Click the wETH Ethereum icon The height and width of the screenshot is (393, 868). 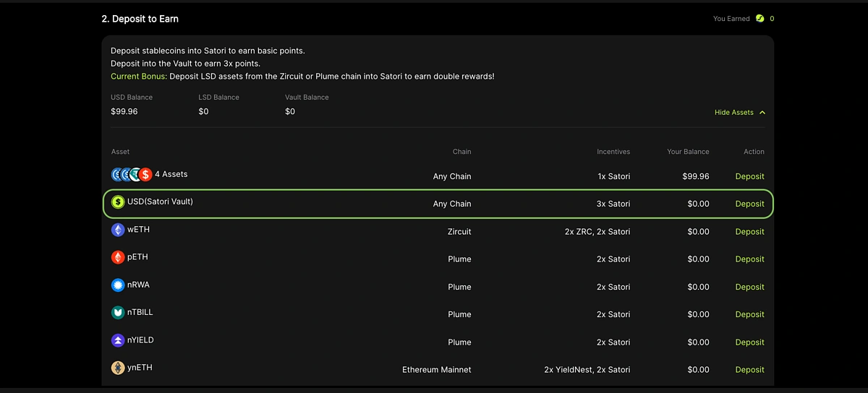tap(117, 230)
